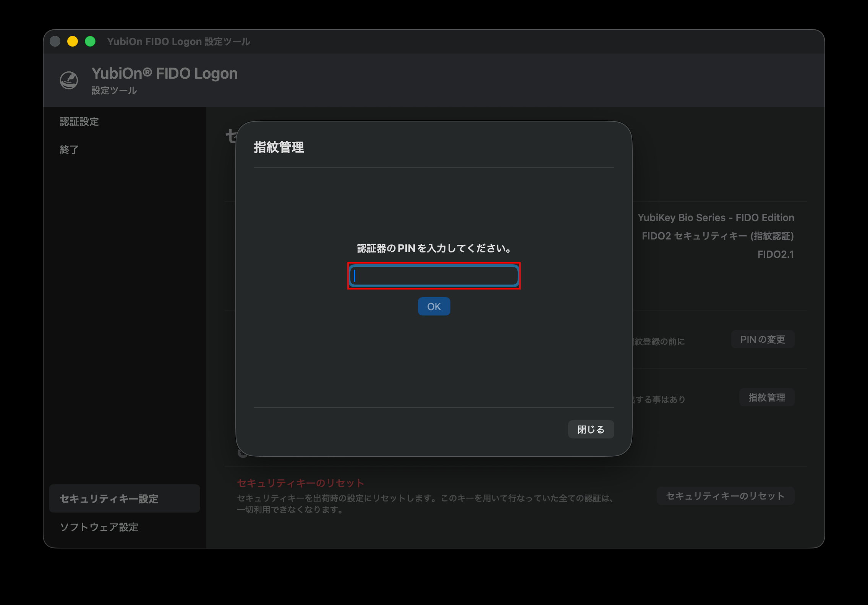Image resolution: width=868 pixels, height=605 pixels.
Task: Click the PINの変更 button
Action: point(763,339)
